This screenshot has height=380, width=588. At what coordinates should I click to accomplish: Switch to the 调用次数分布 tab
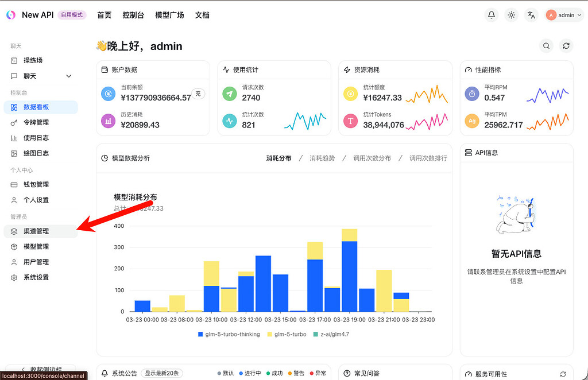[372, 158]
